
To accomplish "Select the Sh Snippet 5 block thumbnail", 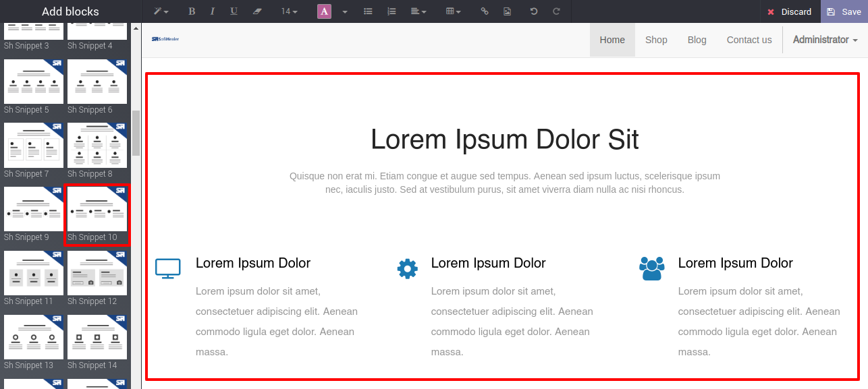I will tap(34, 82).
